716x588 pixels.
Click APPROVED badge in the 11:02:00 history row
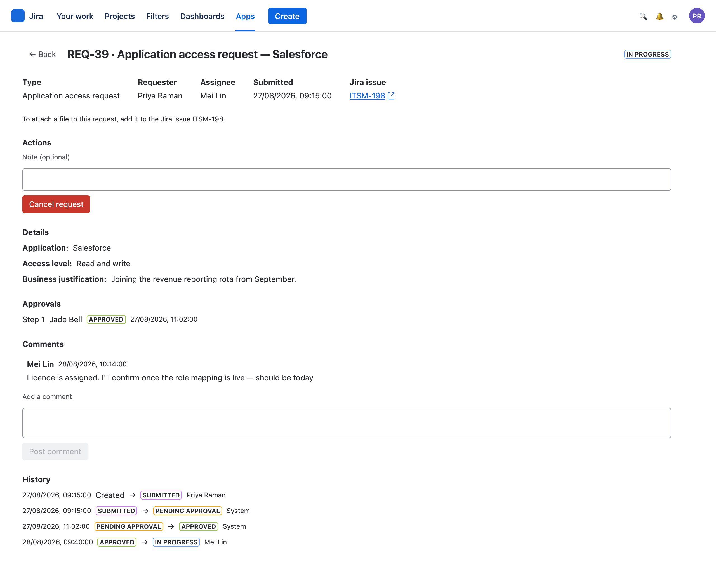(199, 526)
